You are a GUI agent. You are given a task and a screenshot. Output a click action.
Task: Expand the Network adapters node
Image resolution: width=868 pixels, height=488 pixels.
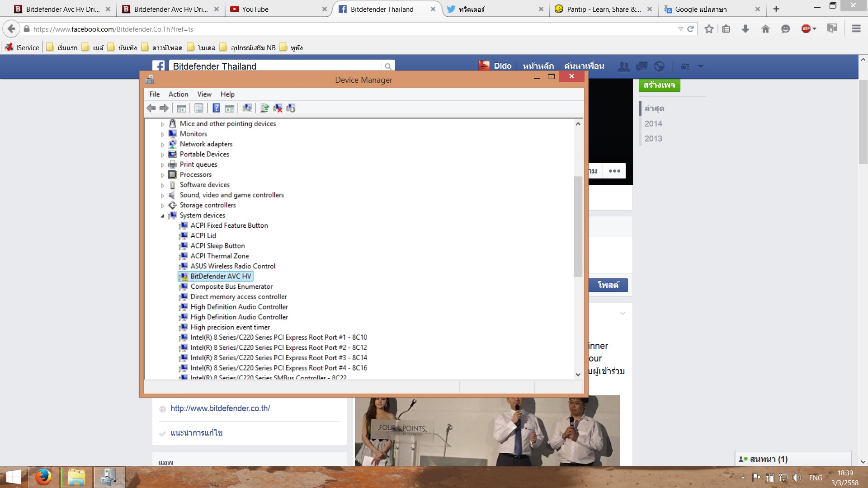click(163, 145)
